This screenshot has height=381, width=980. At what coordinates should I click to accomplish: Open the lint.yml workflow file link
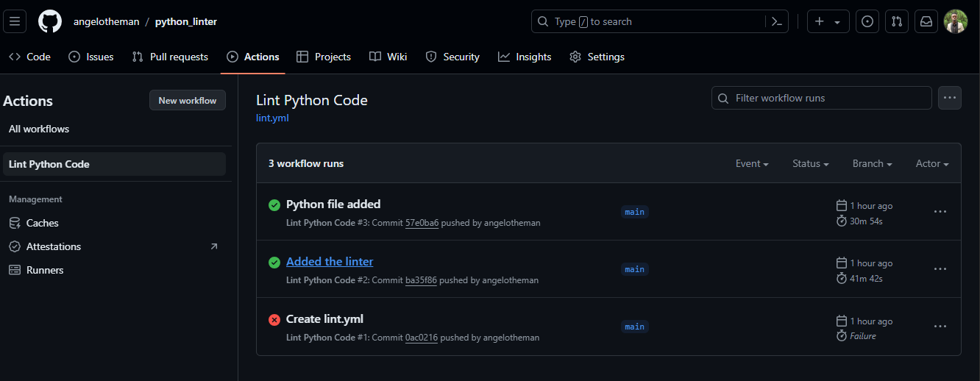point(272,118)
